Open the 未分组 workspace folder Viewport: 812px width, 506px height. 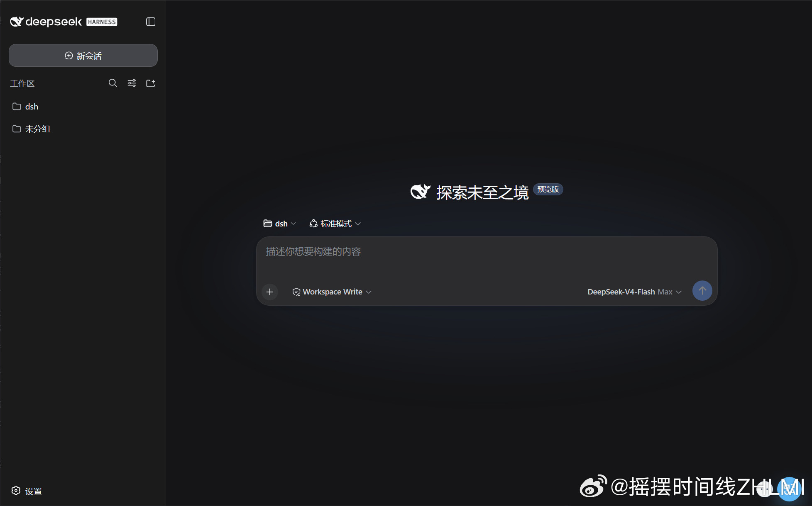click(83, 129)
